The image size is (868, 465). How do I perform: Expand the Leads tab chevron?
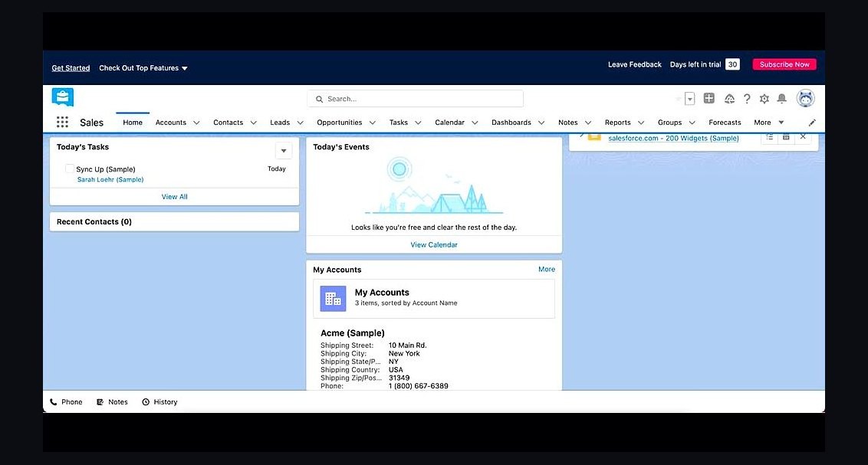tap(300, 123)
